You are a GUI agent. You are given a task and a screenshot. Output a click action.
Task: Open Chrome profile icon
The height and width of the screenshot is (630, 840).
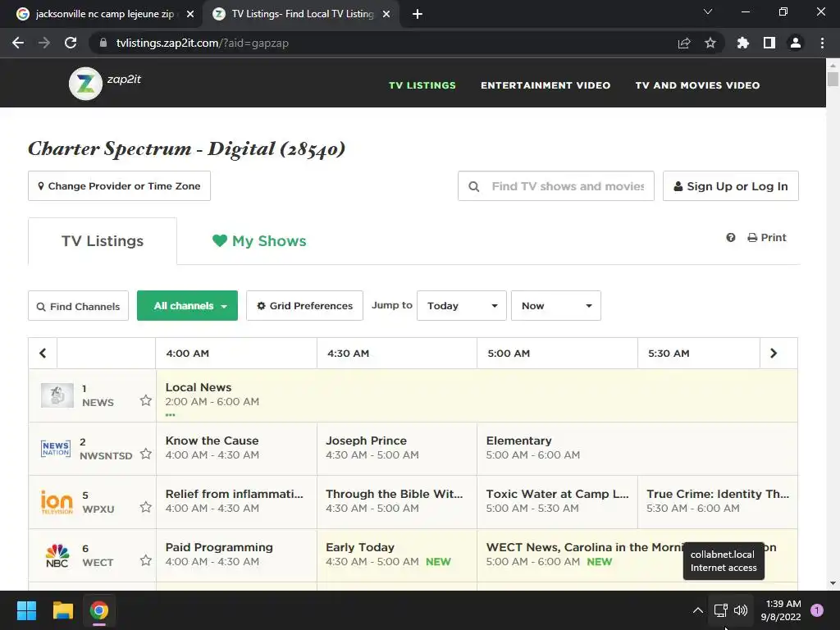[x=796, y=43]
